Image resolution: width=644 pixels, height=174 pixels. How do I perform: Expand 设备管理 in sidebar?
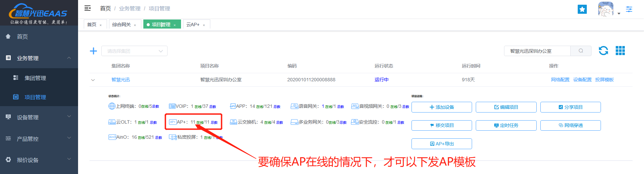tap(39, 117)
